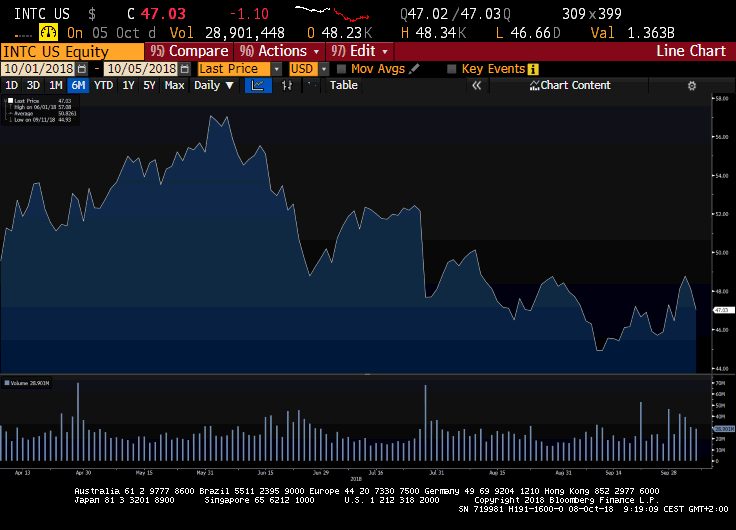Click the Mov Avgs pencil edit icon
736x530 pixels.
pyautogui.click(x=414, y=69)
